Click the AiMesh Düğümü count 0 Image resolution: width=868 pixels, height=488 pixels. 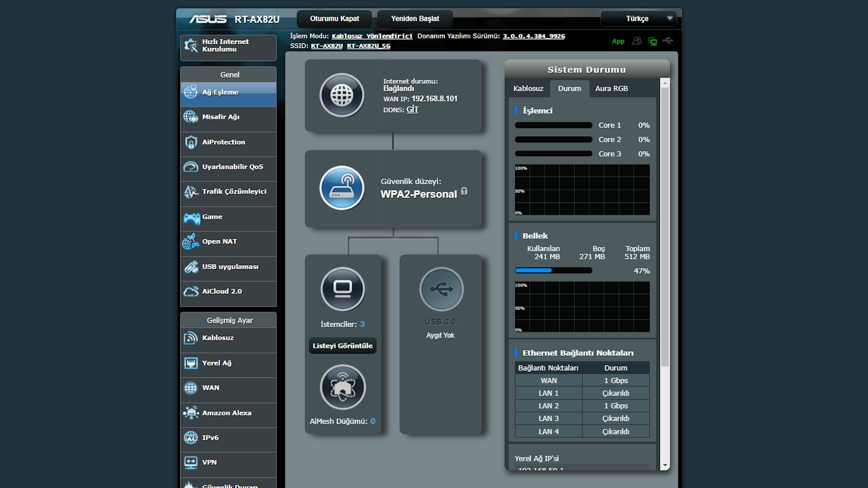click(x=373, y=421)
